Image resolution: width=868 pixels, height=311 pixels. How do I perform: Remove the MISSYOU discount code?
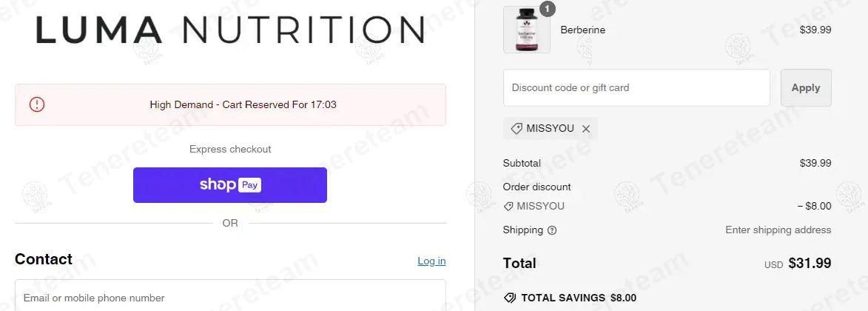click(586, 129)
